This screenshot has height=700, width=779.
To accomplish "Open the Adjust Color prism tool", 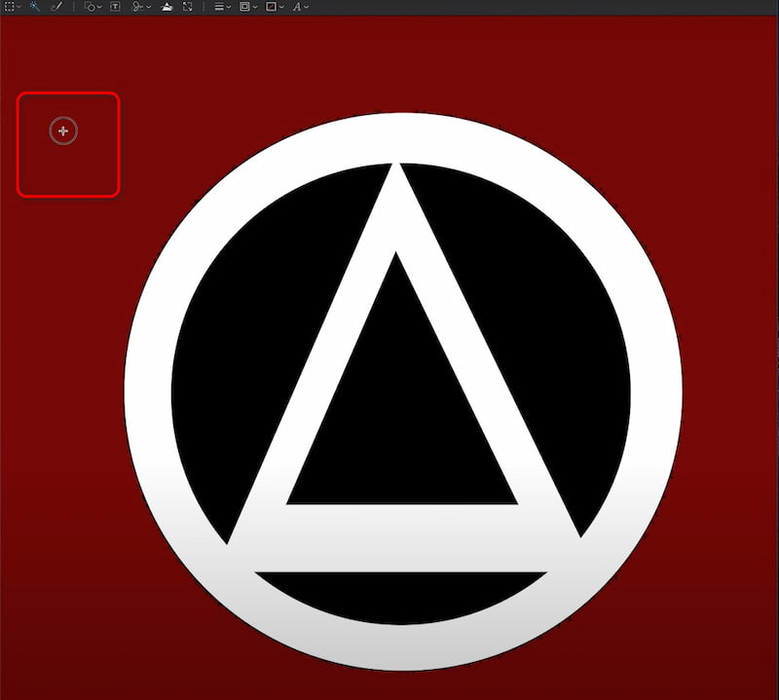I will click(167, 7).
